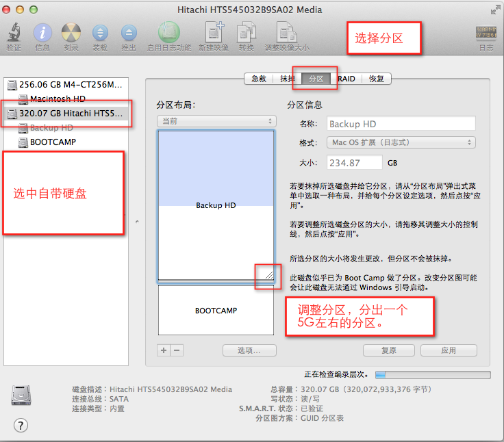Screen dimensions: 504x442
Task: Switch to the First Aid (急救) tab
Action: (259, 79)
